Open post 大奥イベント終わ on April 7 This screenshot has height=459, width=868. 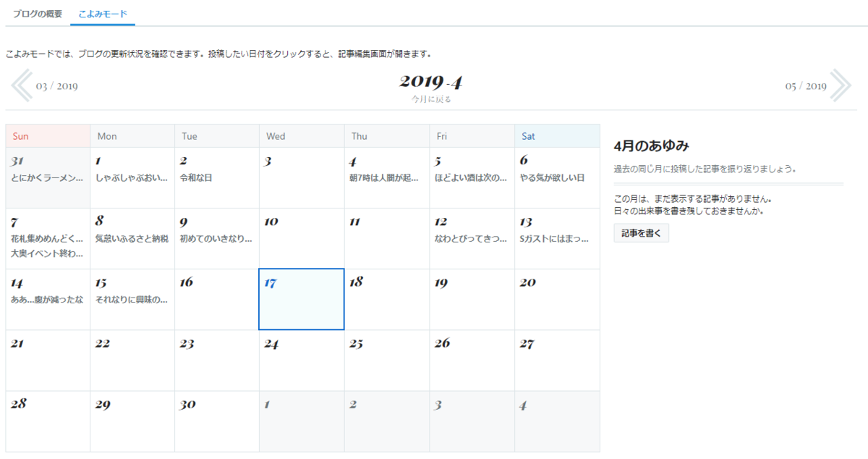coord(47,253)
